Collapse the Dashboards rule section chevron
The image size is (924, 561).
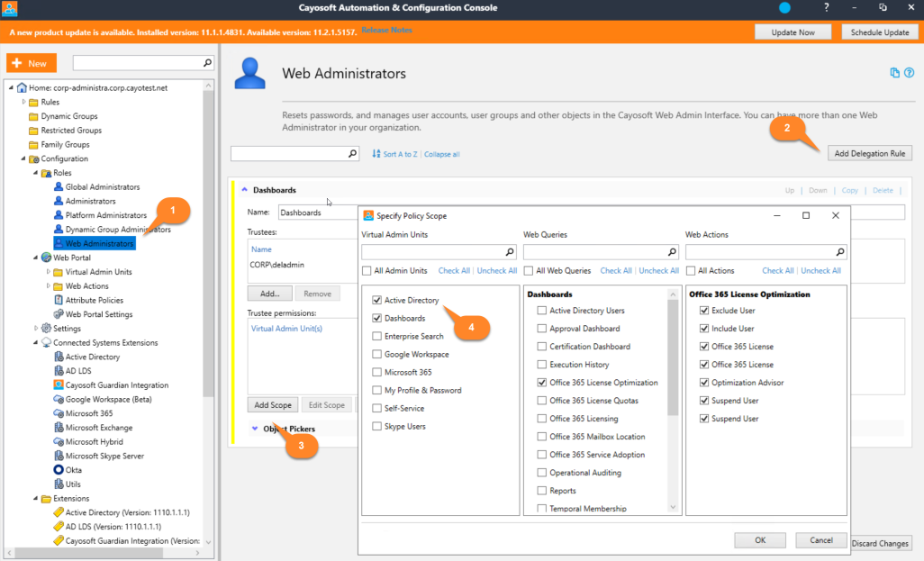pyautogui.click(x=245, y=190)
